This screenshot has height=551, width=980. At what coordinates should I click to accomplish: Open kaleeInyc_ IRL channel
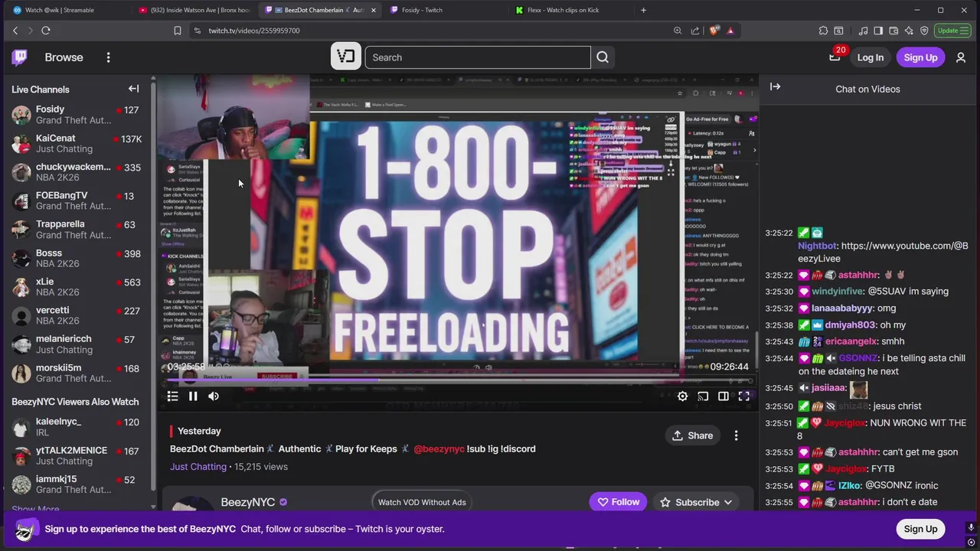coord(77,427)
